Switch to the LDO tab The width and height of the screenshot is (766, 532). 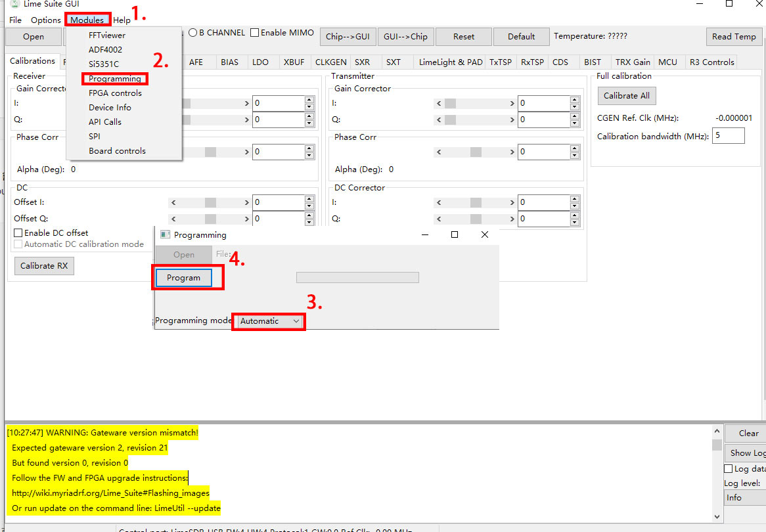(x=260, y=62)
